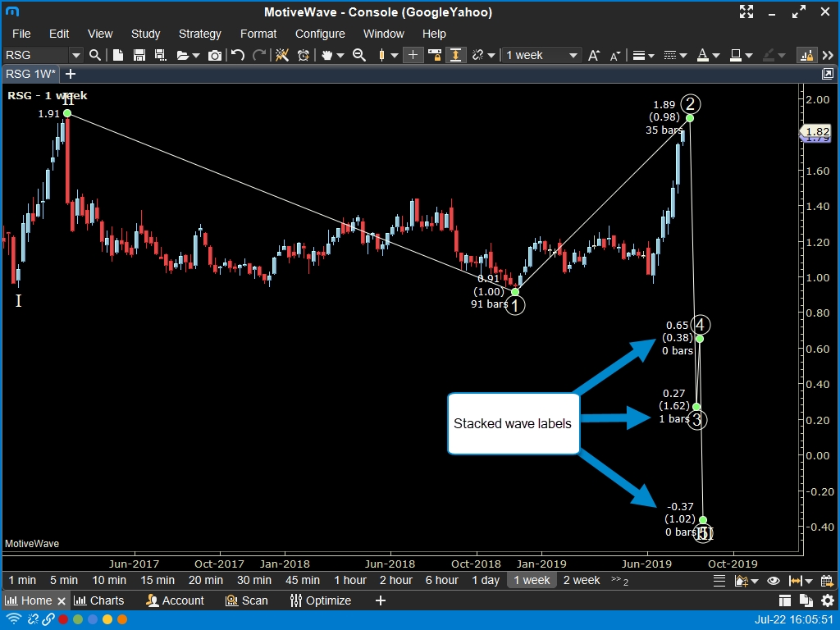
Task: Select the 1 hour timeframe button
Action: (x=350, y=580)
